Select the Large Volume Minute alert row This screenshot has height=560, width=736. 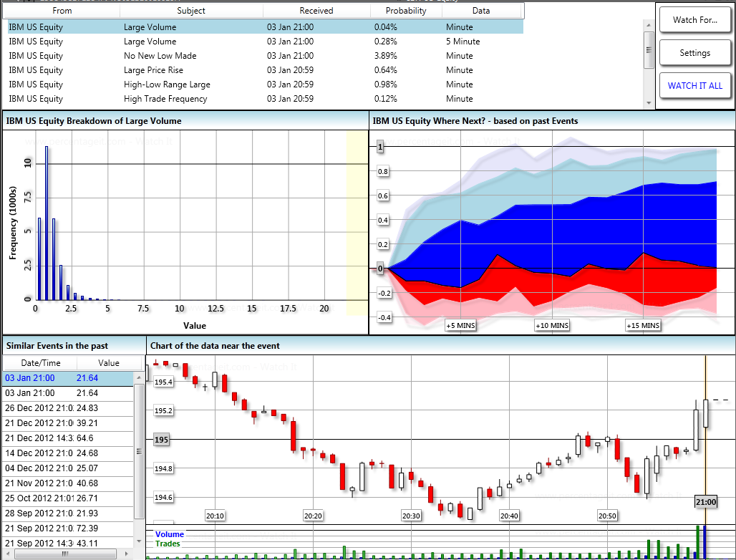[x=265, y=26]
